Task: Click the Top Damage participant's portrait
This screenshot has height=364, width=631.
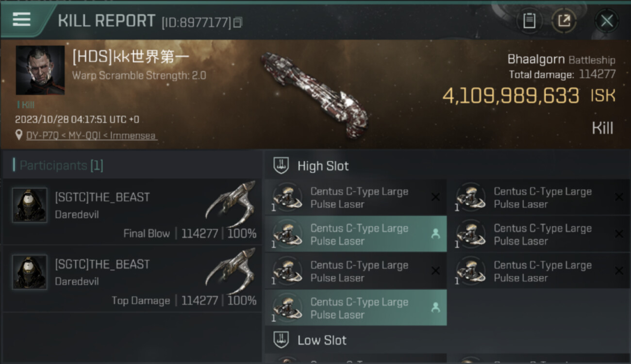Action: [30, 272]
